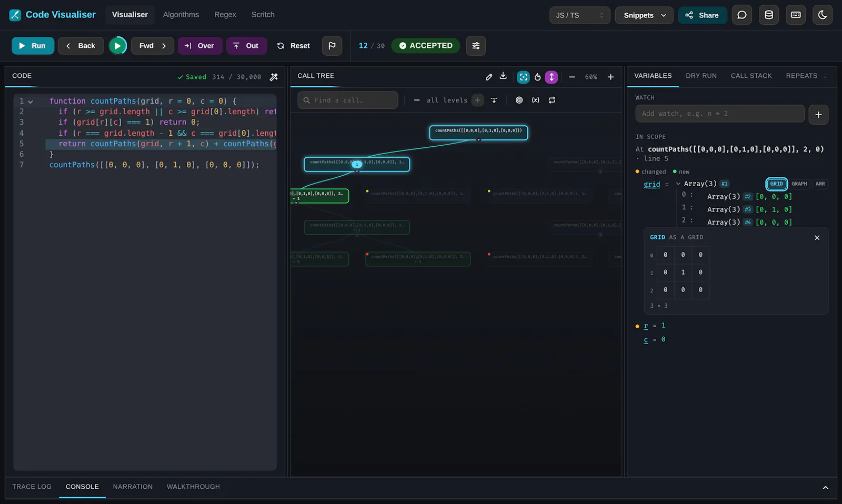Open the DRY RUN tab

701,76
